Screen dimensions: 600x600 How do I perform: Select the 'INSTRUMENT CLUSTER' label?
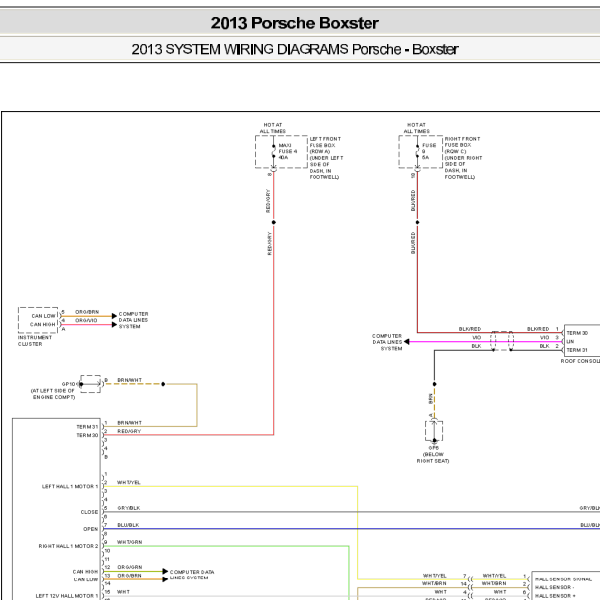pyautogui.click(x=34, y=341)
